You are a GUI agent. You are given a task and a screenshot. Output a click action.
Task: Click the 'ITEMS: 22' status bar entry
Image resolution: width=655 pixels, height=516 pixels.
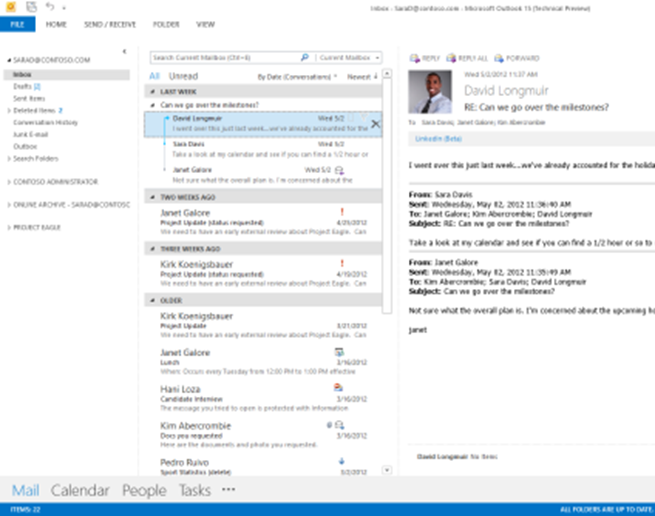tap(25, 509)
